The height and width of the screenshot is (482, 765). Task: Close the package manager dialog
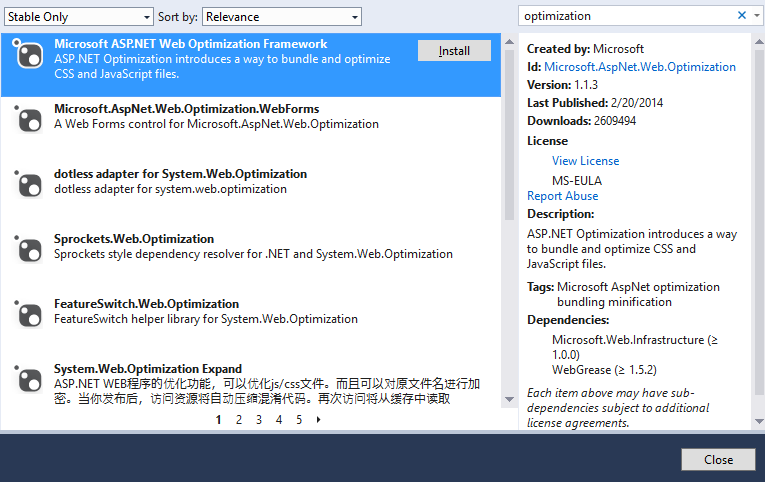[x=718, y=460]
